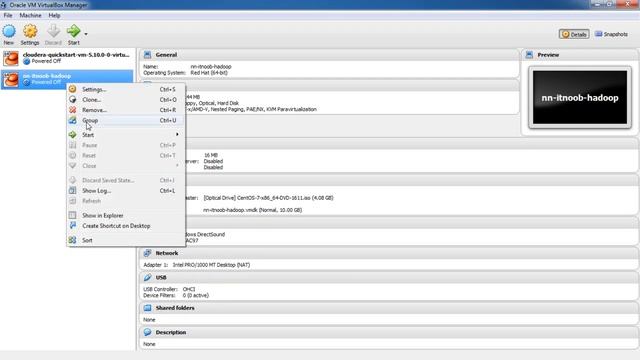Image resolution: width=640 pixels, height=360 pixels.
Task: Click the nn-itnoob-hadoop.vmdk disk entry
Action: pyautogui.click(x=252, y=210)
